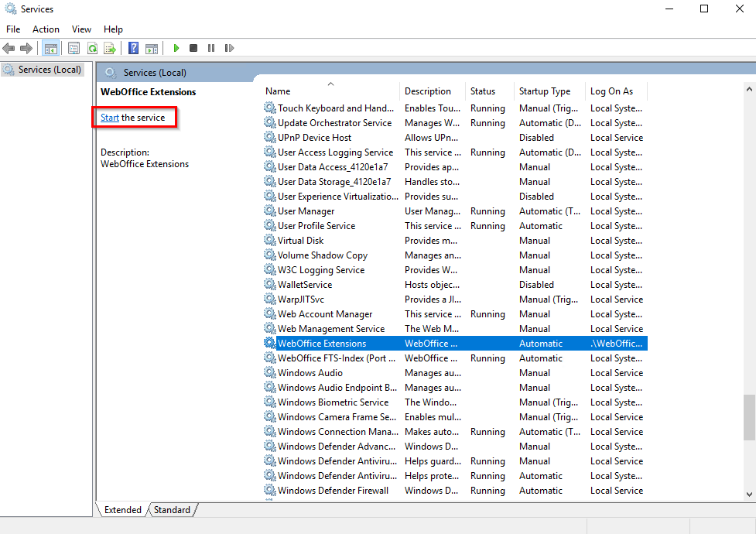The image size is (756, 534).
Task: Sort services by the Name column arrow
Action: pos(329,87)
